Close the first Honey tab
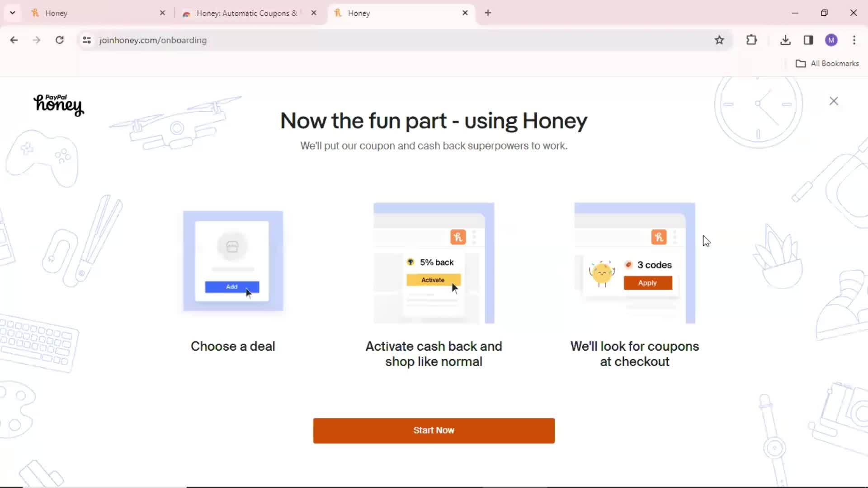This screenshot has width=868, height=488. [162, 13]
